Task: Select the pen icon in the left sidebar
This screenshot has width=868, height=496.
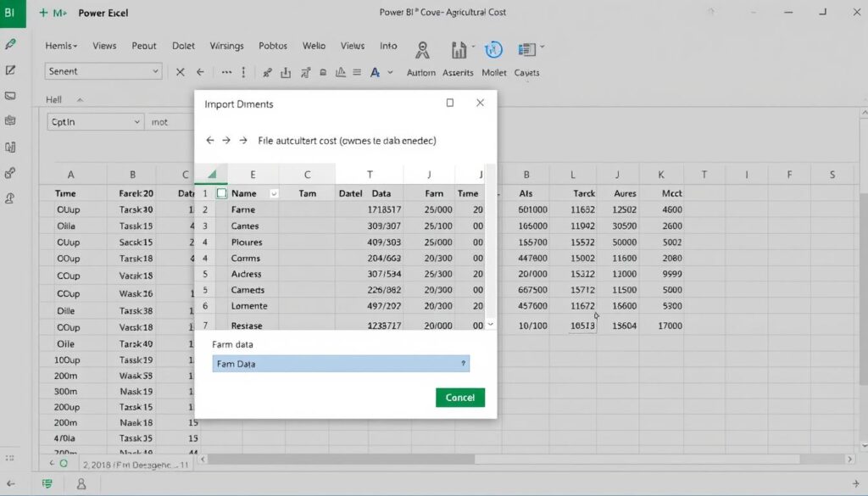Action: click(x=9, y=44)
